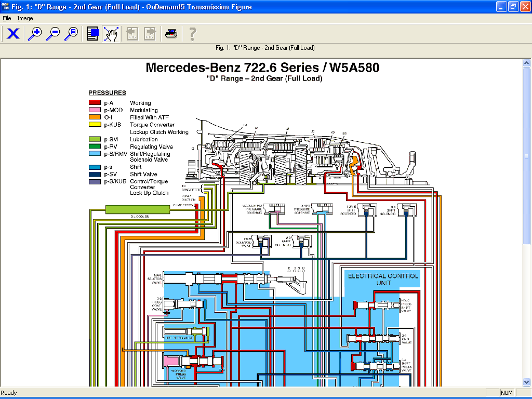Click the blue X close figure icon
The image size is (532, 399).
(13, 34)
